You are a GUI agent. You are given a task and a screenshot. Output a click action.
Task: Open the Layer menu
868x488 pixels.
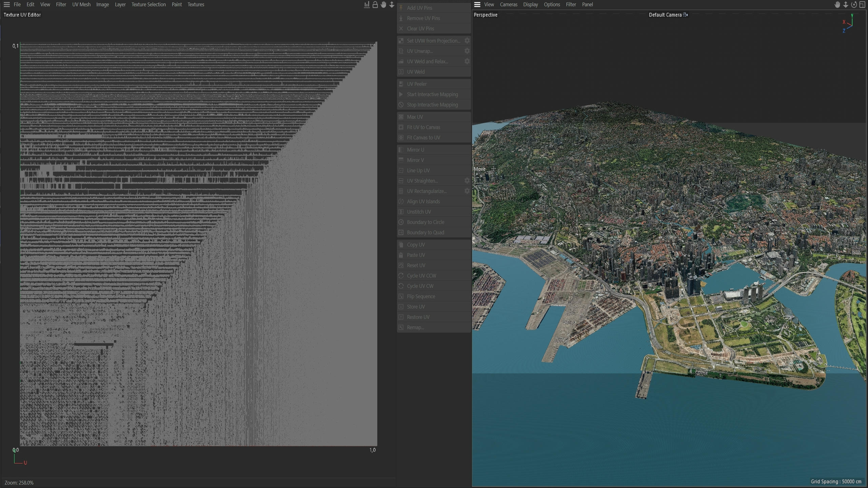120,4
